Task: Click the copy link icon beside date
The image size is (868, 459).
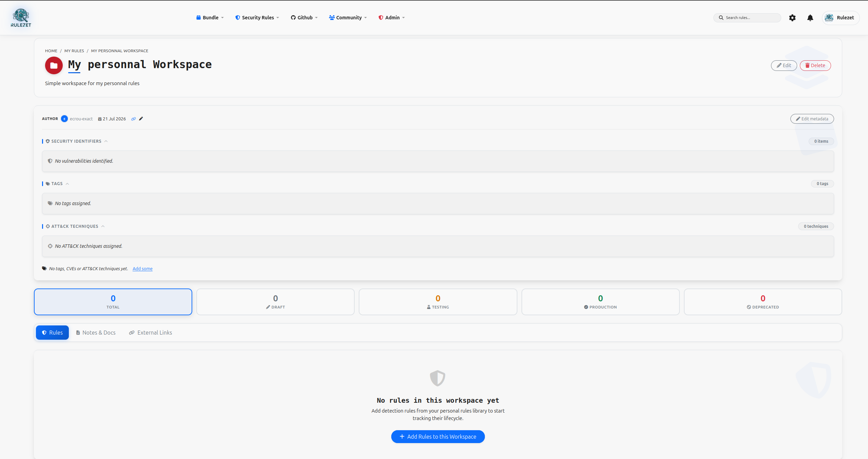Action: tap(134, 119)
